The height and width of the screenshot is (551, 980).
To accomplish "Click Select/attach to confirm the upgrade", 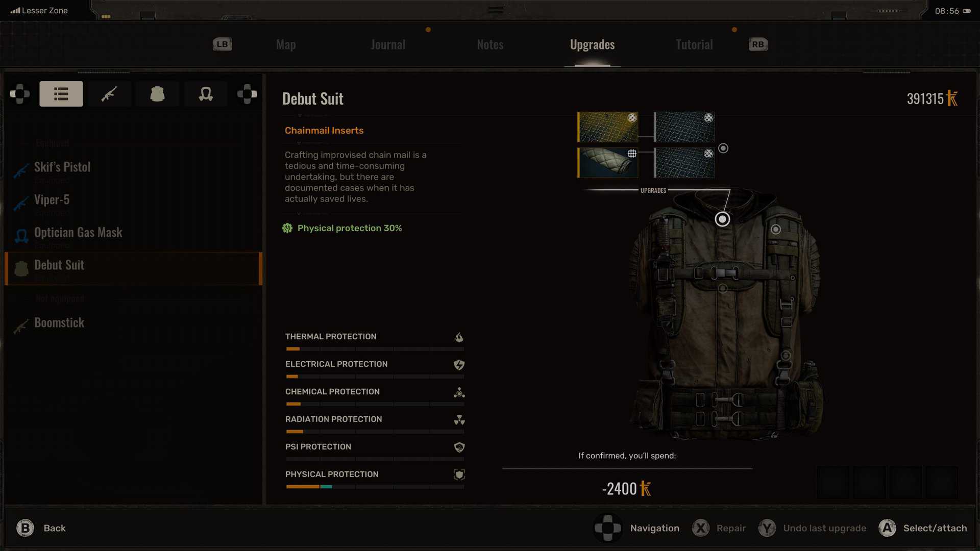I will tap(923, 528).
